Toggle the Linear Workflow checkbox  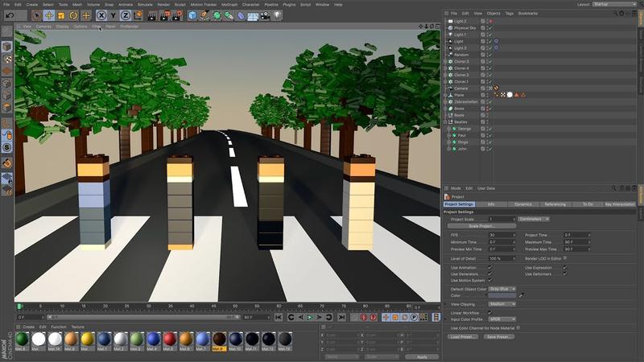point(490,311)
